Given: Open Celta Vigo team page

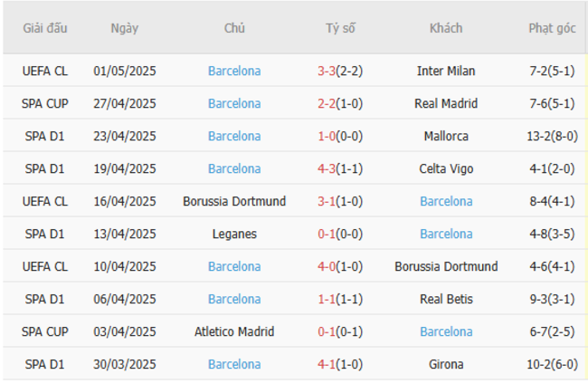Looking at the screenshot, I should (x=446, y=168).
